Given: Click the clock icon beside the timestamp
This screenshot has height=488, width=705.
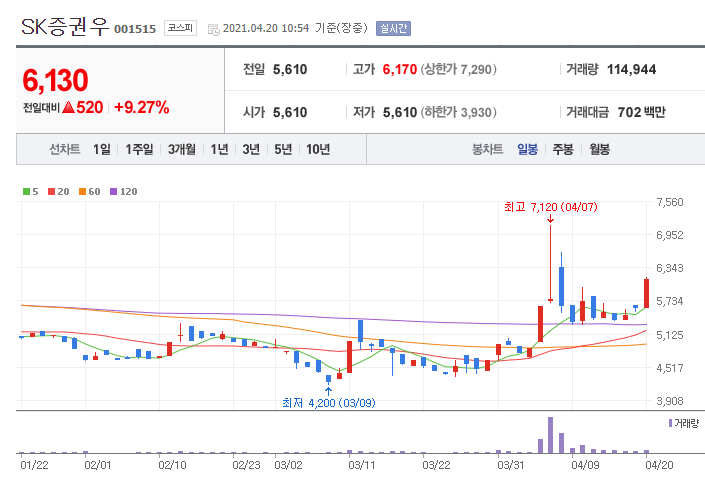Looking at the screenshot, I should pyautogui.click(x=214, y=30).
